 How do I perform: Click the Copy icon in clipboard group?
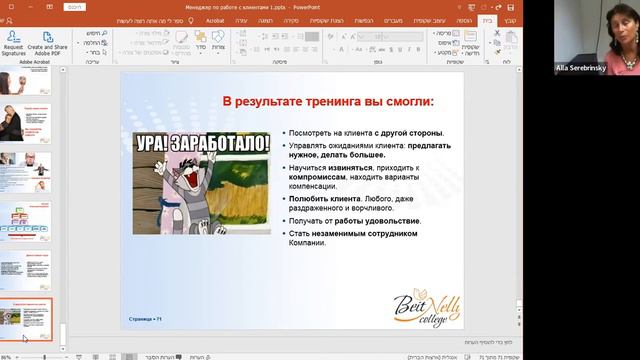[x=497, y=42]
